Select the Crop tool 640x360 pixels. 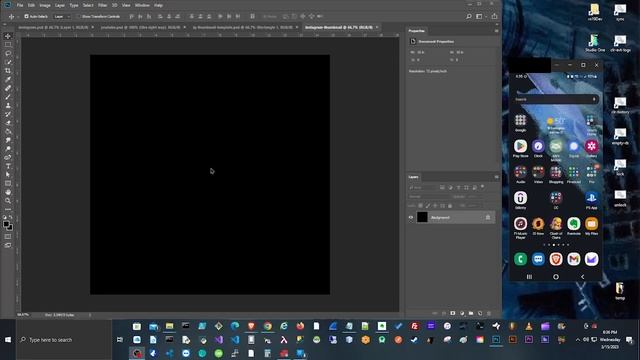8,71
